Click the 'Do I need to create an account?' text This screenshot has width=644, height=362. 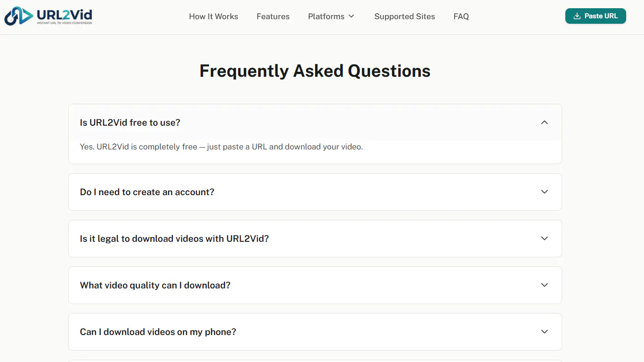coord(147,192)
